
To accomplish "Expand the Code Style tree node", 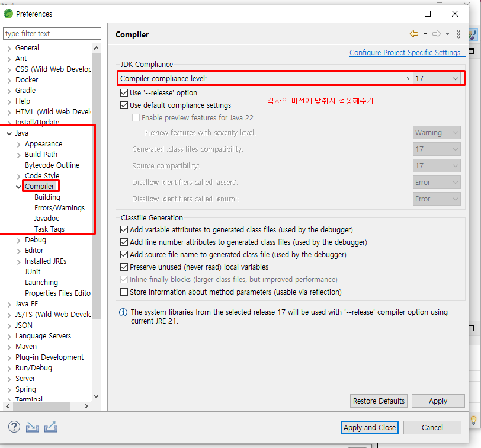I will [x=19, y=176].
